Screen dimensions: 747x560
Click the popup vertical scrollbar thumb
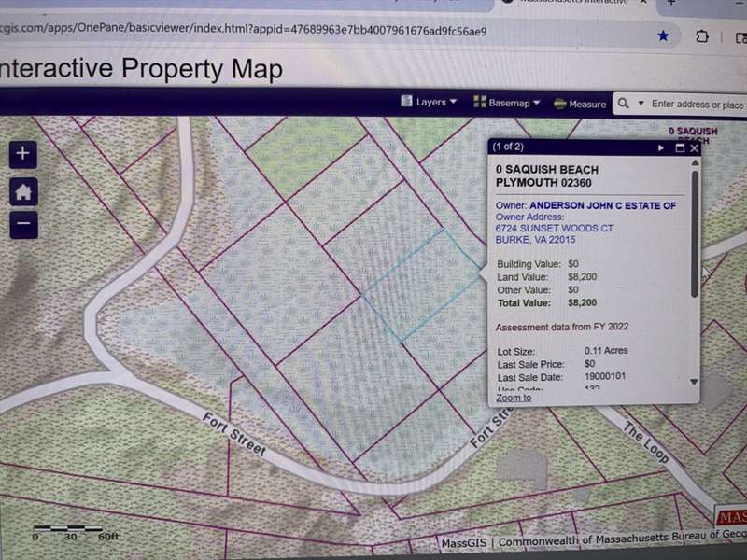693,224
